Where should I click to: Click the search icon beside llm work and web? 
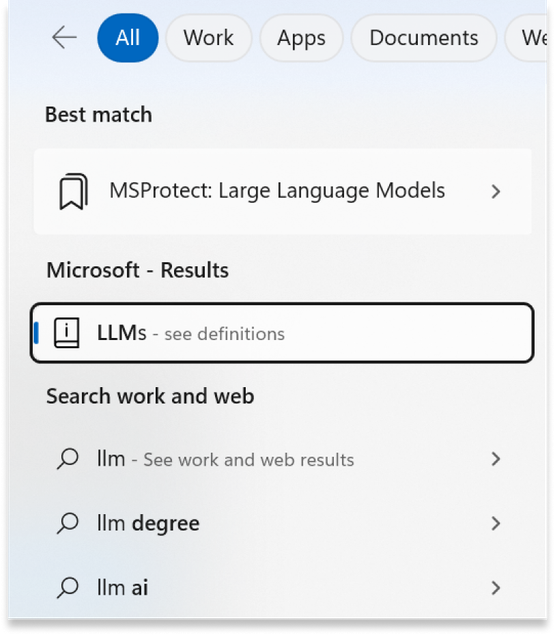(x=68, y=459)
